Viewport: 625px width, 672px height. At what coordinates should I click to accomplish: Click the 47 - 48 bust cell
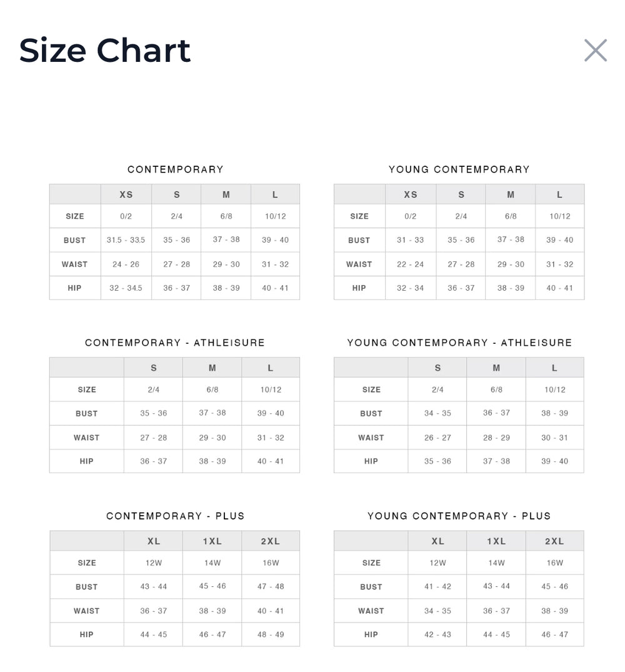271,586
